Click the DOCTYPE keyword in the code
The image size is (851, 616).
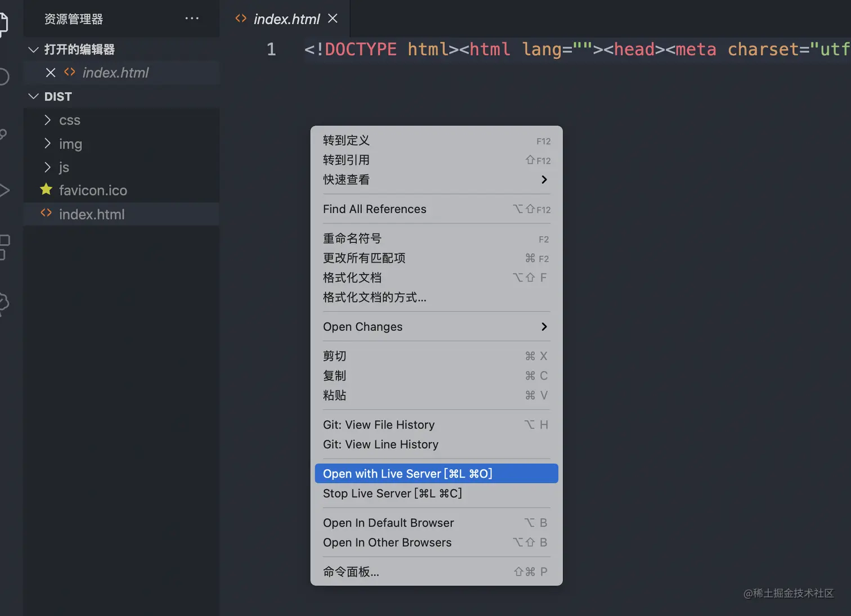[x=361, y=50]
